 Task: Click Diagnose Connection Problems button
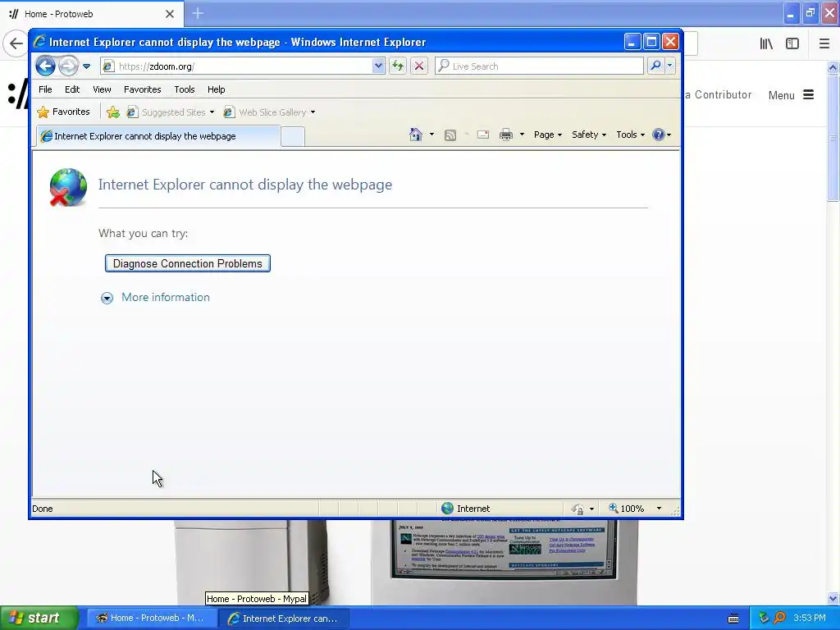pyautogui.click(x=188, y=263)
